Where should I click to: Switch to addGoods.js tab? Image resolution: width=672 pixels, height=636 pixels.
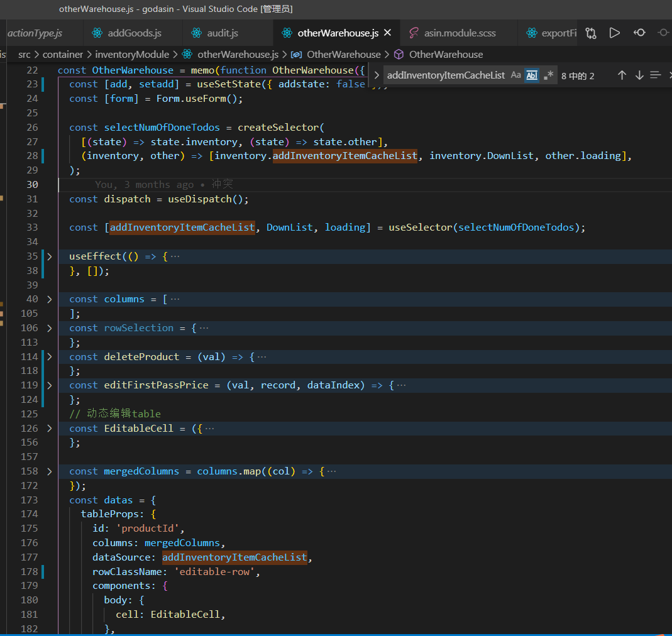134,33
